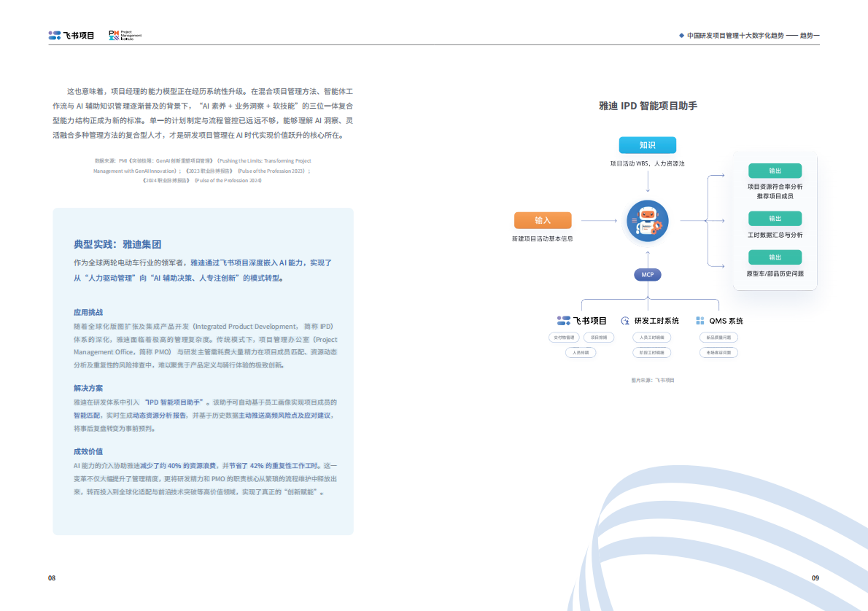
Task: Click the image credit 图片来源：飞书项目
Action: 653,380
